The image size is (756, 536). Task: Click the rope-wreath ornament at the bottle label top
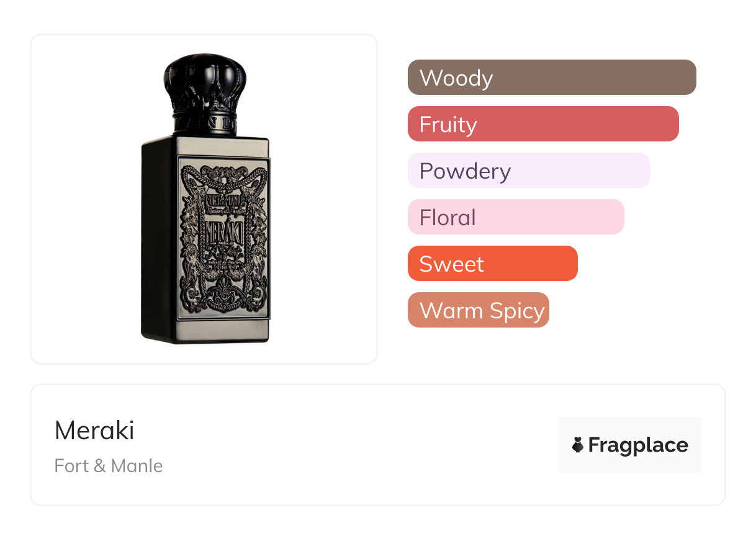[x=223, y=178]
